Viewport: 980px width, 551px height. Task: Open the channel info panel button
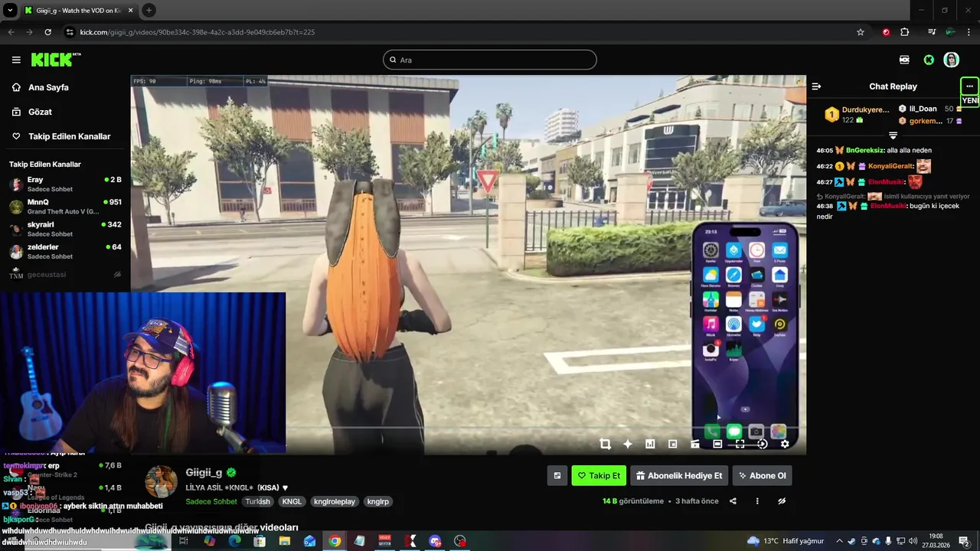coord(557,475)
